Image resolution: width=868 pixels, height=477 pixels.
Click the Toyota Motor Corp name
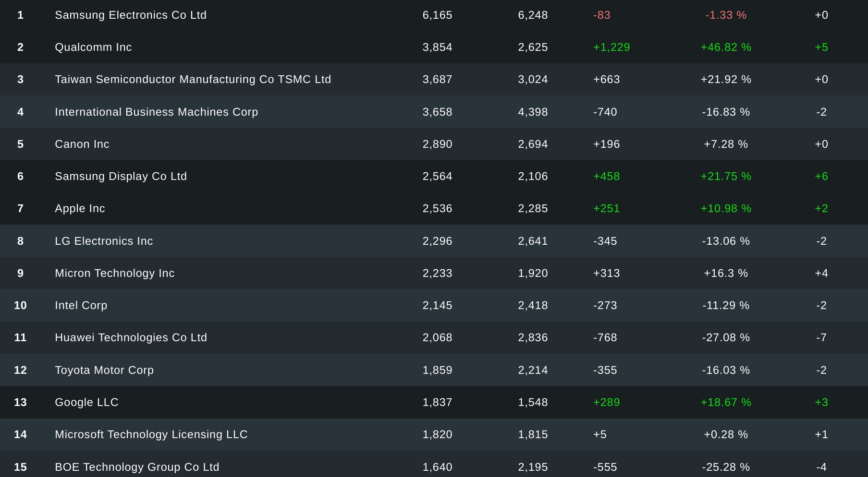[x=104, y=370]
